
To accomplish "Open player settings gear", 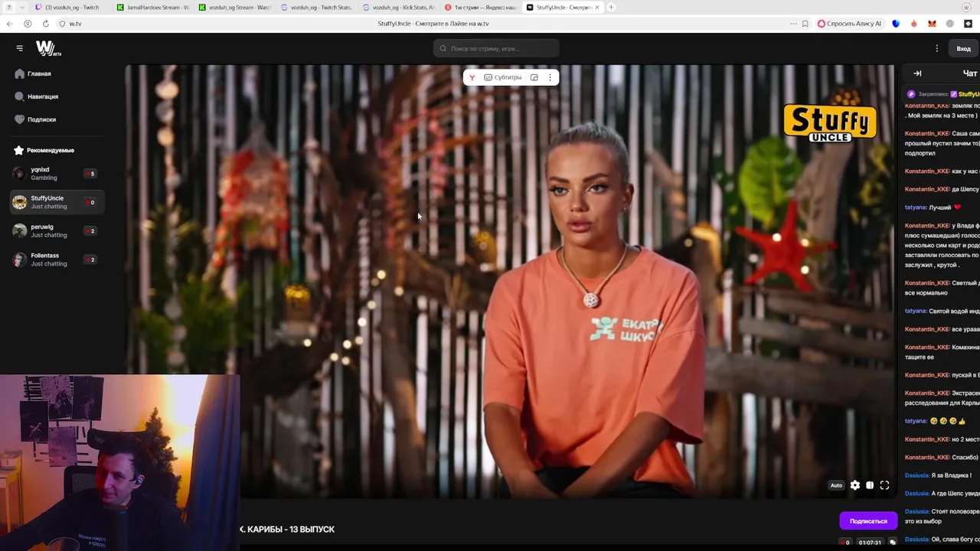I will [x=855, y=485].
